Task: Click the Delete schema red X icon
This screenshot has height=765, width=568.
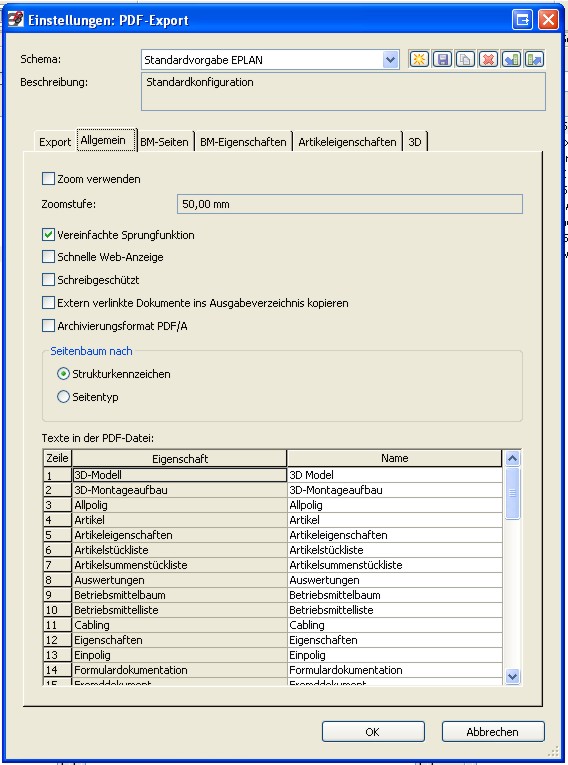Action: click(488, 60)
